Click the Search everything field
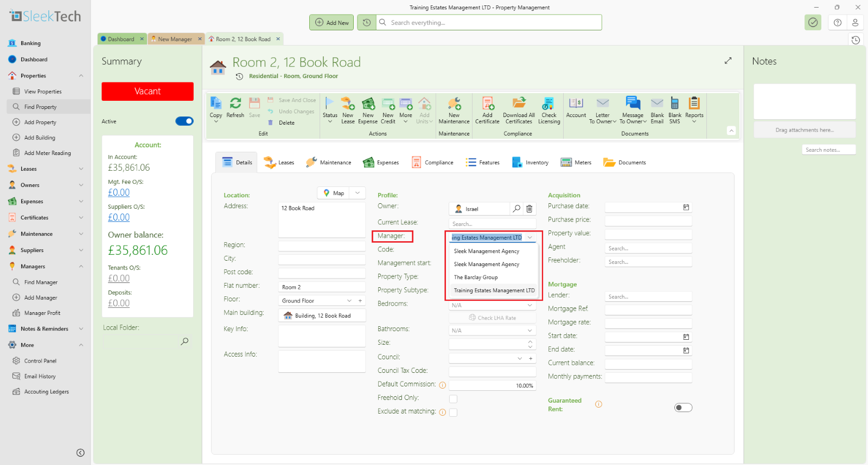Viewport: 868px width, 465px height. pyautogui.click(x=489, y=22)
